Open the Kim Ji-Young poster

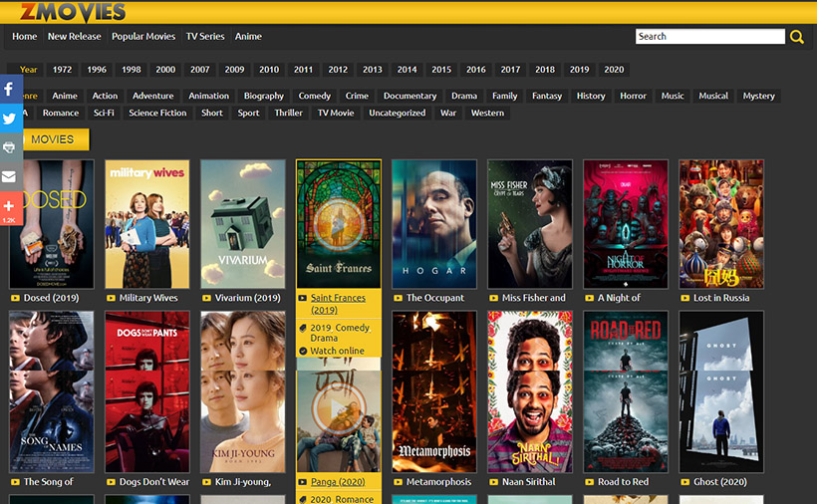243,391
